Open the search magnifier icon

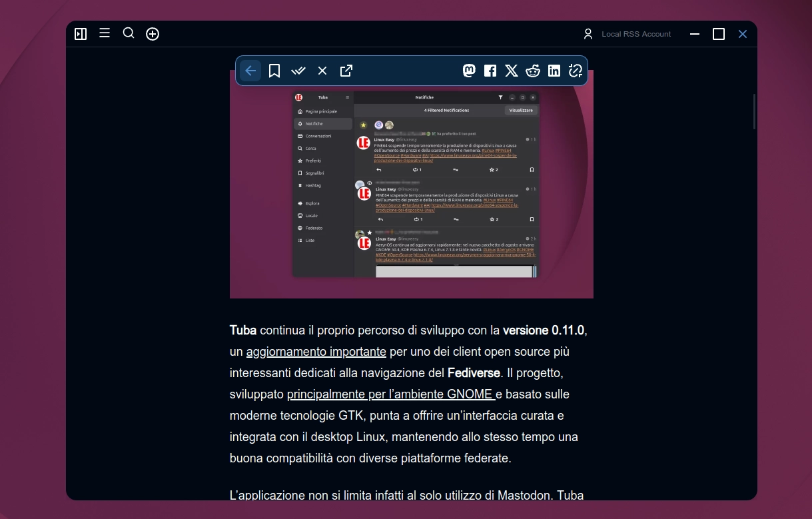(x=129, y=33)
